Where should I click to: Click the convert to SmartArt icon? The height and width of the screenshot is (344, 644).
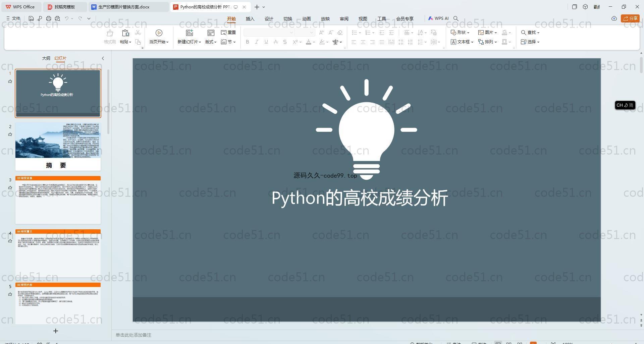tap(434, 33)
